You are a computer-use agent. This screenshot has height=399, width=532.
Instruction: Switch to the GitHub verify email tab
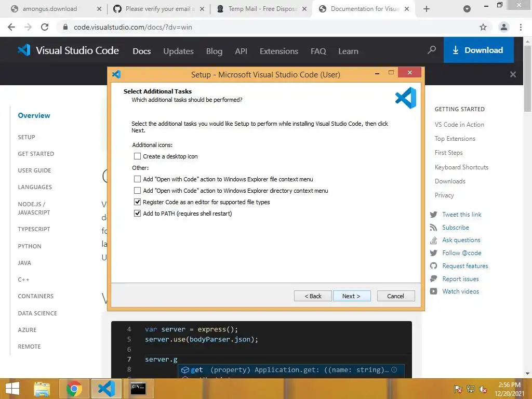pyautogui.click(x=154, y=9)
